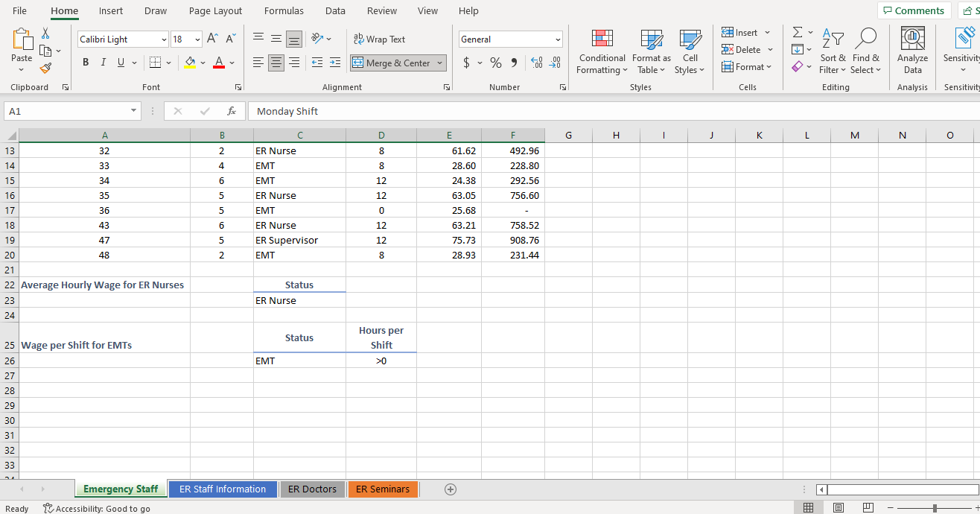Select the AutoSum icon
The width and height of the screenshot is (980, 514).
[796, 32]
